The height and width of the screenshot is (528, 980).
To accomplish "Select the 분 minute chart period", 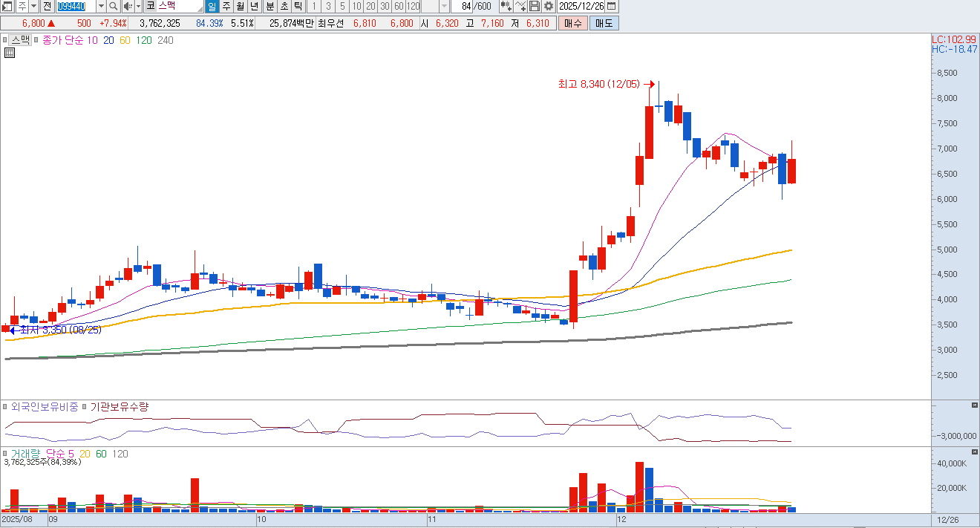I will 269,6.
